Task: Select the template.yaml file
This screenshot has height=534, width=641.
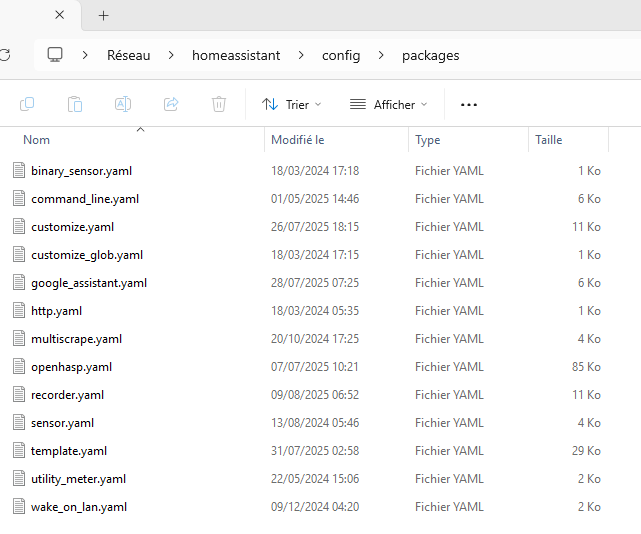Action: coord(69,451)
